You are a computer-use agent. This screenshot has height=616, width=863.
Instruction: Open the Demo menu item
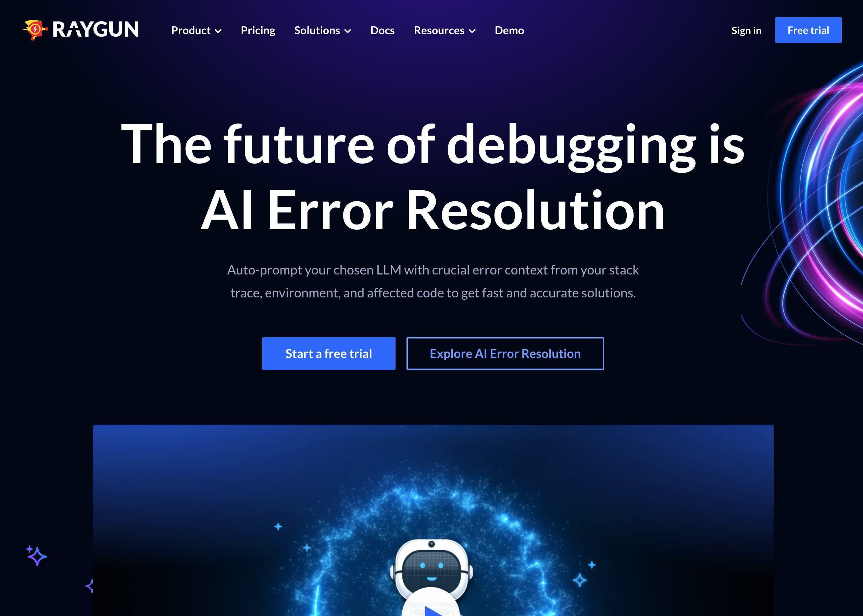[509, 30]
